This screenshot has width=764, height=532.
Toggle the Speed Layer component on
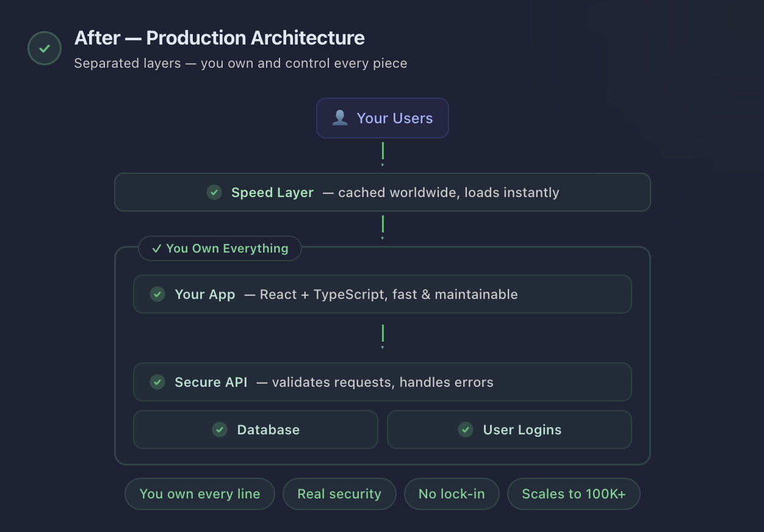[x=383, y=192]
